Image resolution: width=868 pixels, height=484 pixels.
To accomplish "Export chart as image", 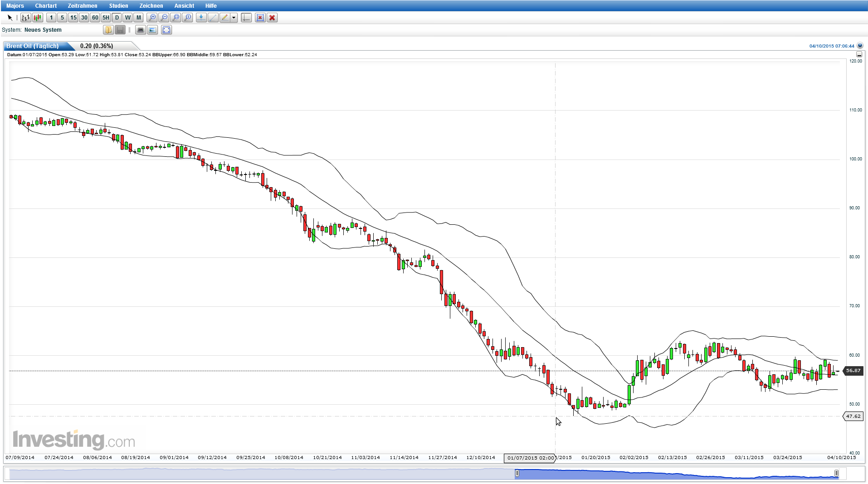I will (152, 30).
